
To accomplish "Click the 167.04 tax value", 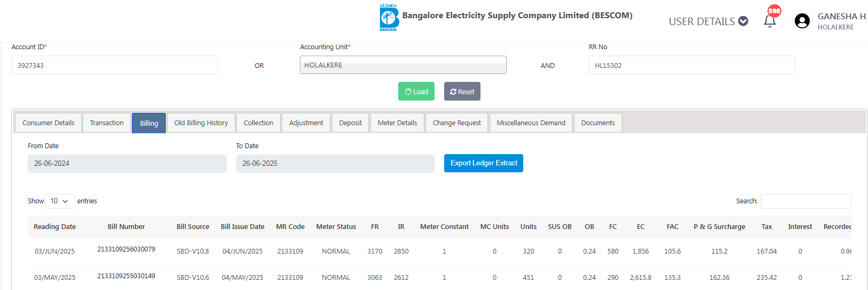I will tap(766, 251).
